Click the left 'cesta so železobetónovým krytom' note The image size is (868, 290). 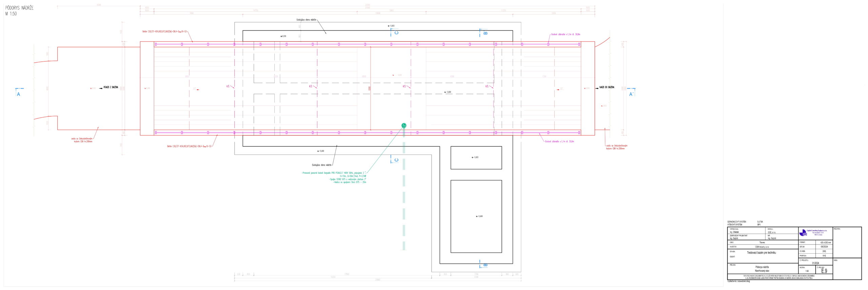point(81,140)
